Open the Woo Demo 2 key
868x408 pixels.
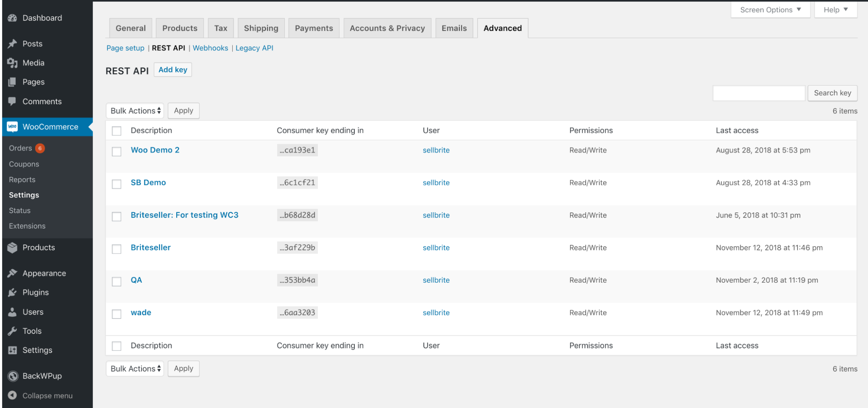155,150
